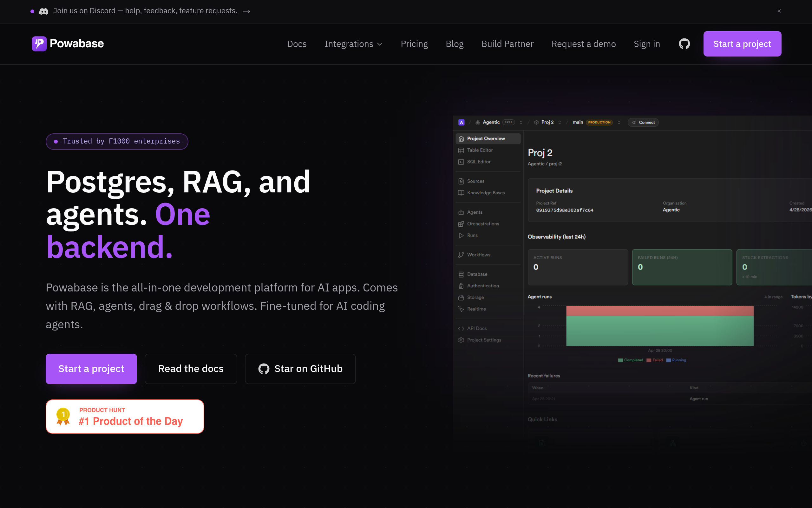The width and height of the screenshot is (812, 508).
Task: Click the Connect button in dashboard header
Action: pos(643,122)
